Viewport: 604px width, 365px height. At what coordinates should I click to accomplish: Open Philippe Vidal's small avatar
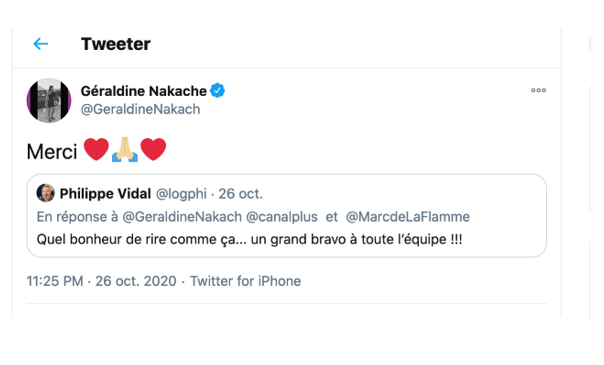45,193
